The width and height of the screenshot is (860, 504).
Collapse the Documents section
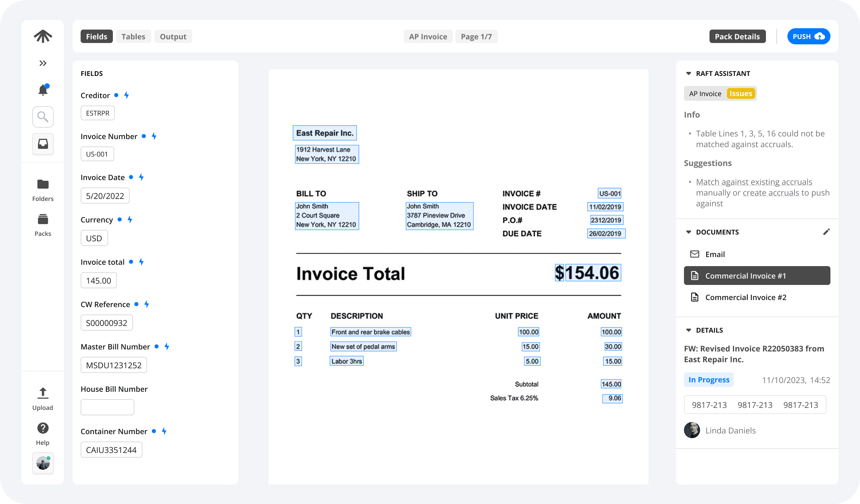(x=688, y=232)
